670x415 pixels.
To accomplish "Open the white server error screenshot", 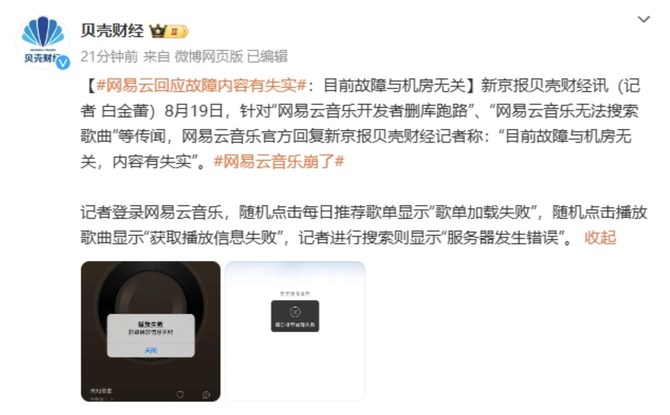I will [x=295, y=331].
